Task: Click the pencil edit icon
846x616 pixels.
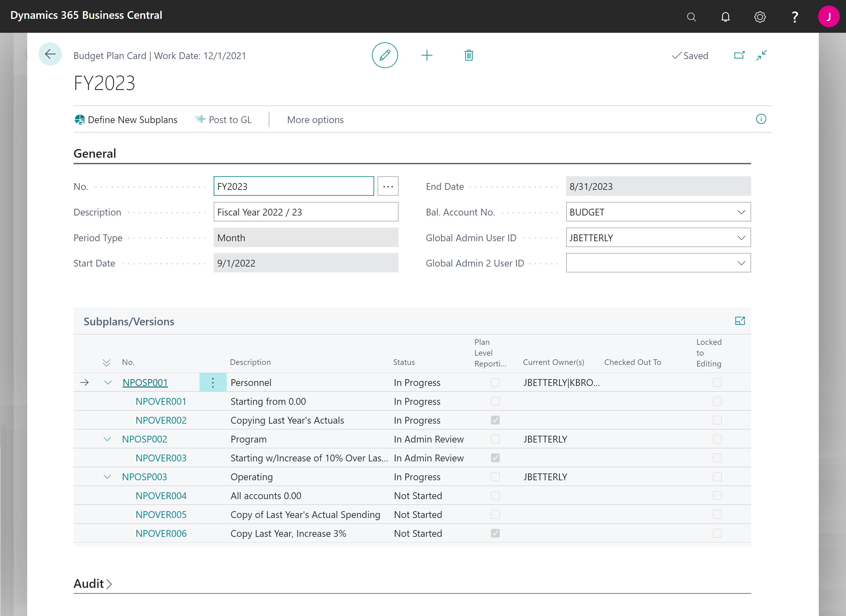Action: (385, 55)
